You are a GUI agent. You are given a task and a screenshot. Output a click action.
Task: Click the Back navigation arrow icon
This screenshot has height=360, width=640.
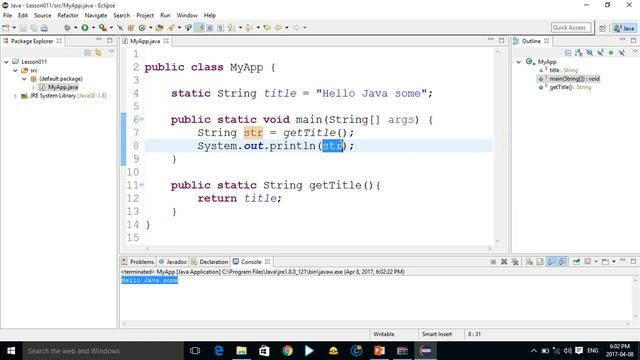[278, 28]
